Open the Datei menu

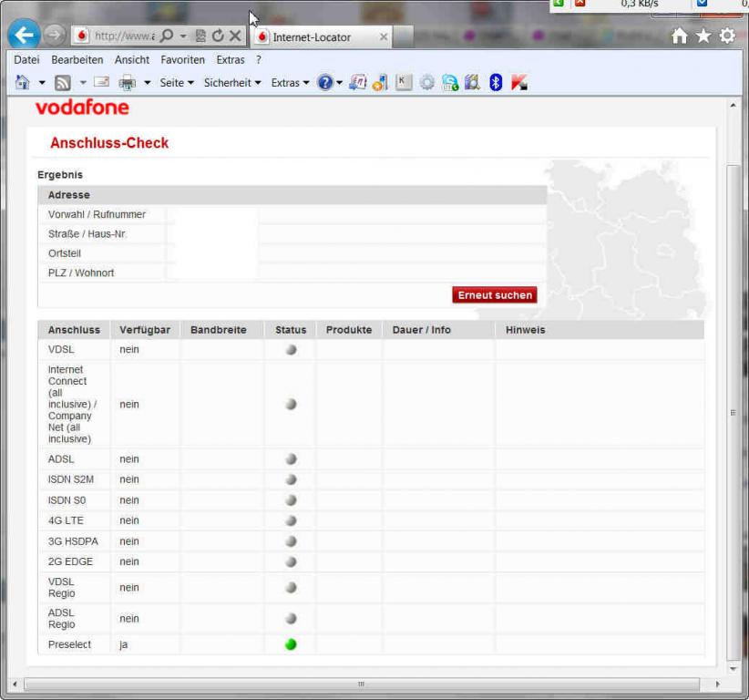click(26, 60)
